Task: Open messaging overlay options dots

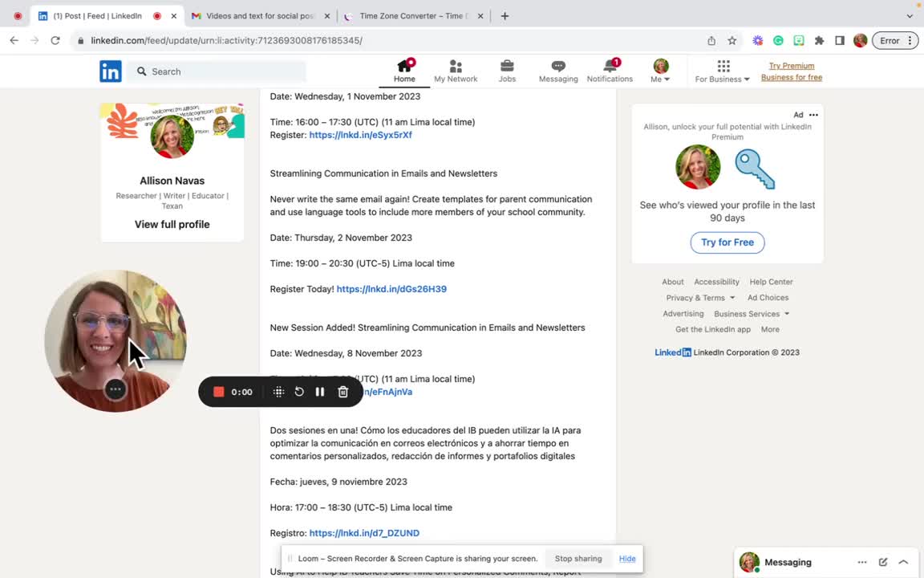Action: [x=862, y=562]
